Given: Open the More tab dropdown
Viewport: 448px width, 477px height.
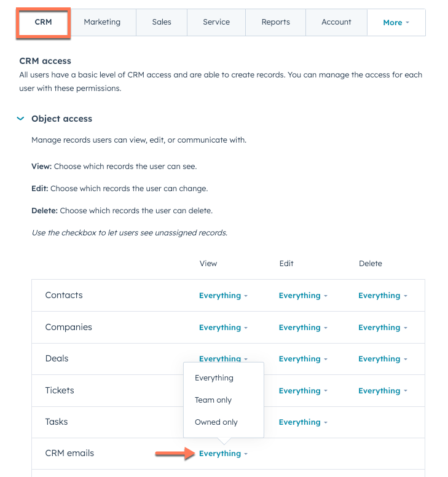Looking at the screenshot, I should click(396, 23).
